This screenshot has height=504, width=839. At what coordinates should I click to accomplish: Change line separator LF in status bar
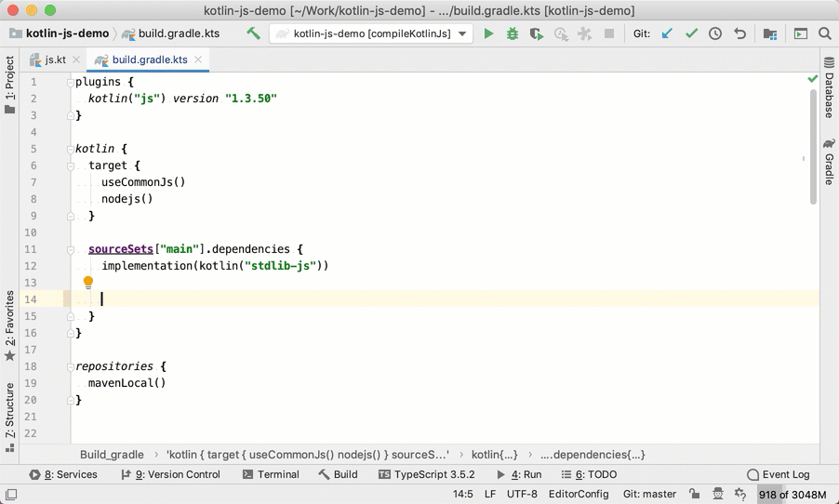click(490, 494)
